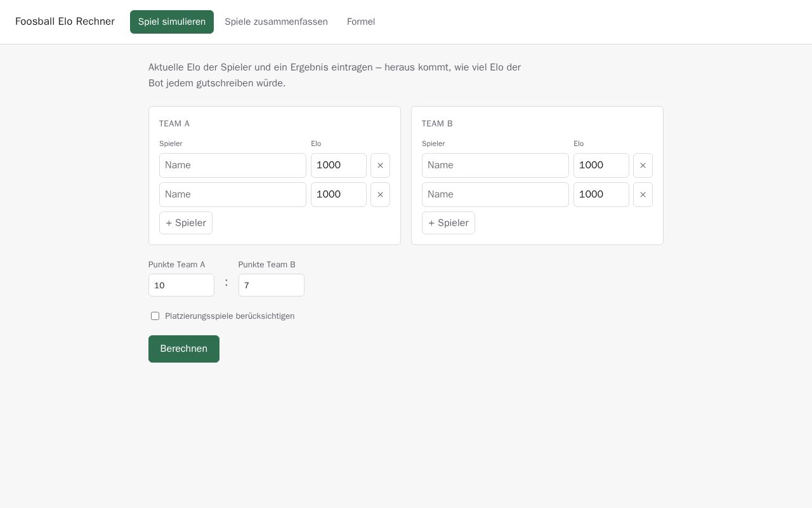Image resolution: width=812 pixels, height=508 pixels.
Task: Click Punkte Team B score field
Action: (x=272, y=285)
